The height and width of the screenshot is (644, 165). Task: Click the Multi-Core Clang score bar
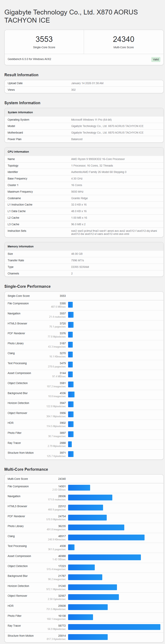point(106,537)
